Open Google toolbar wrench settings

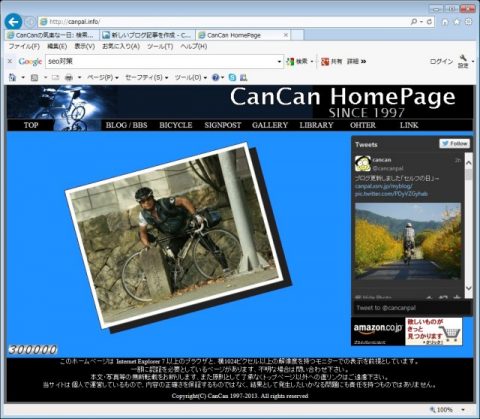463,61
